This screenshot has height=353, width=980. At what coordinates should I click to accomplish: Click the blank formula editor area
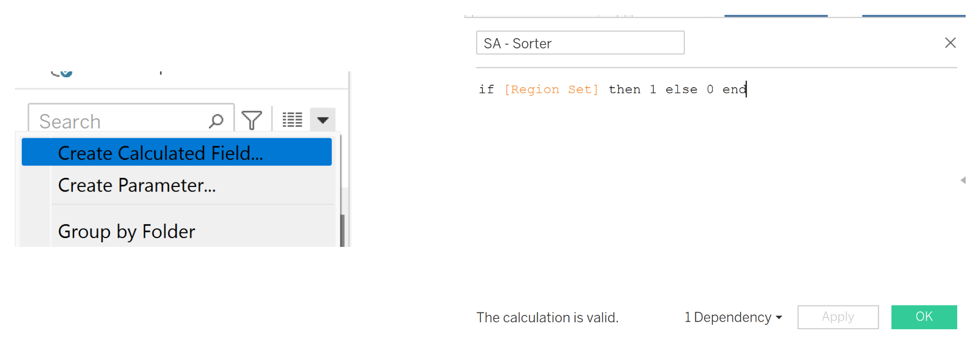[713, 198]
